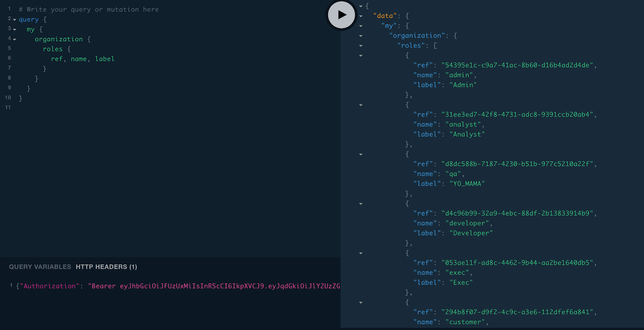This screenshot has height=330, width=644.
Task: Click the name value "admin"
Action: click(459, 75)
